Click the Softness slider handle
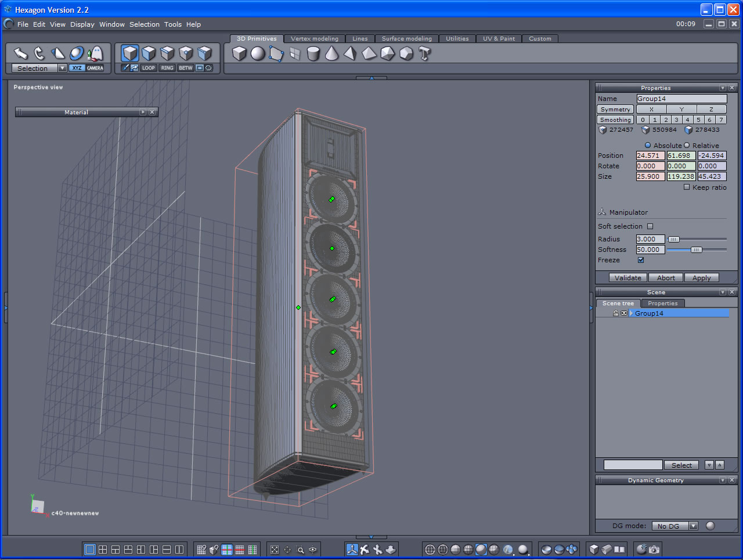This screenshot has height=560, width=743. [x=696, y=250]
